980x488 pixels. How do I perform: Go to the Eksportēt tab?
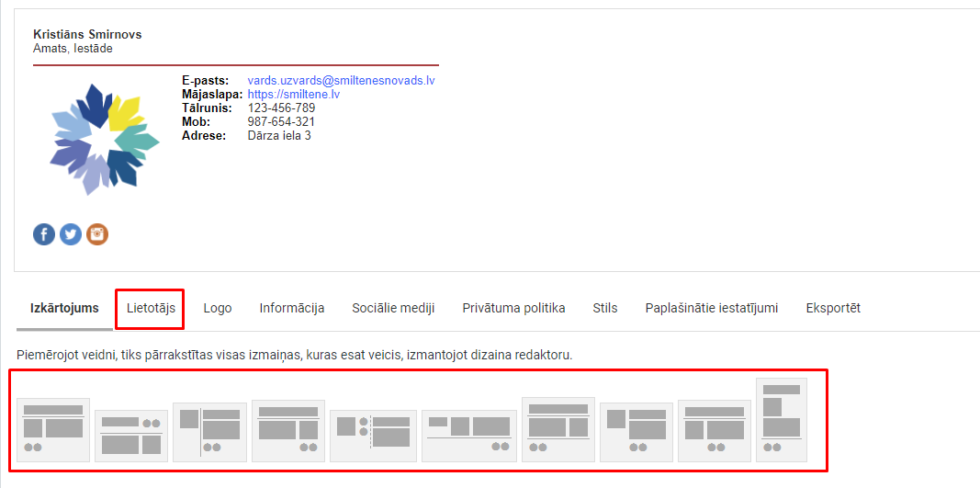[x=833, y=309]
